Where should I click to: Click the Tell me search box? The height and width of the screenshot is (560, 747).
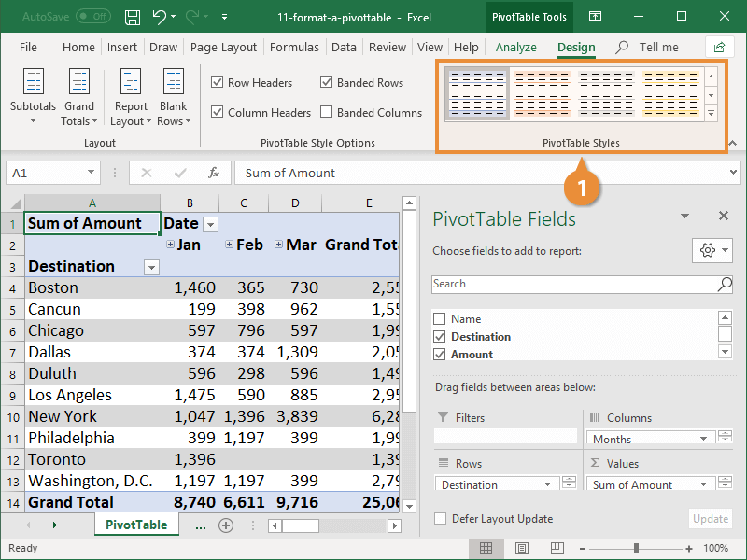[x=647, y=48]
